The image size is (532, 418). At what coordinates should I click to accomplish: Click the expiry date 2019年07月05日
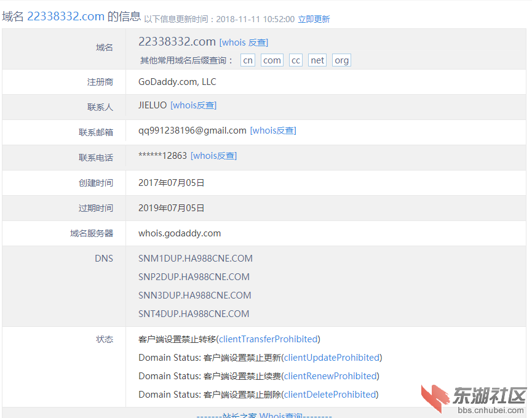(172, 208)
